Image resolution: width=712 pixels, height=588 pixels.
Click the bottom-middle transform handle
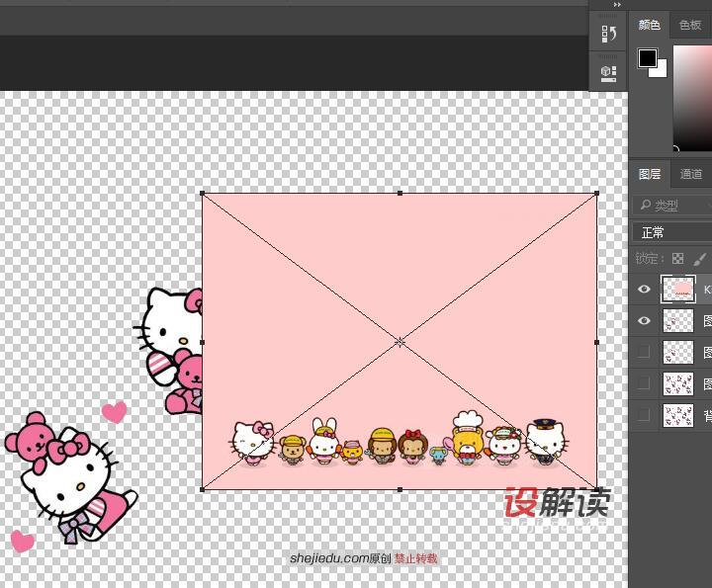[x=400, y=489]
